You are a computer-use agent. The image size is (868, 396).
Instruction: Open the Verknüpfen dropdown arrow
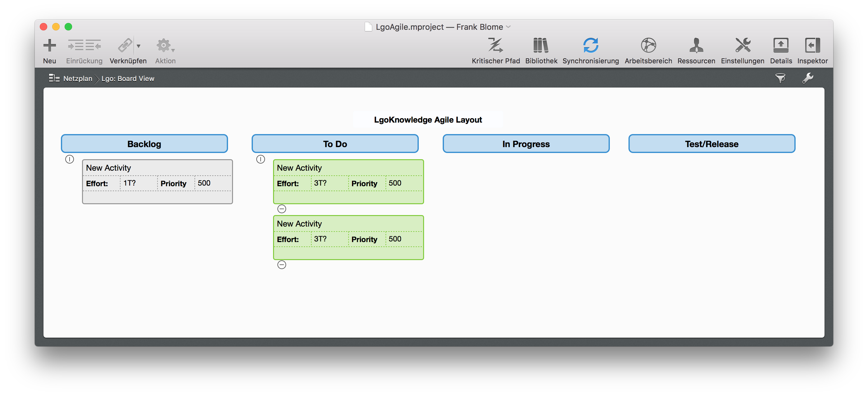click(x=139, y=47)
